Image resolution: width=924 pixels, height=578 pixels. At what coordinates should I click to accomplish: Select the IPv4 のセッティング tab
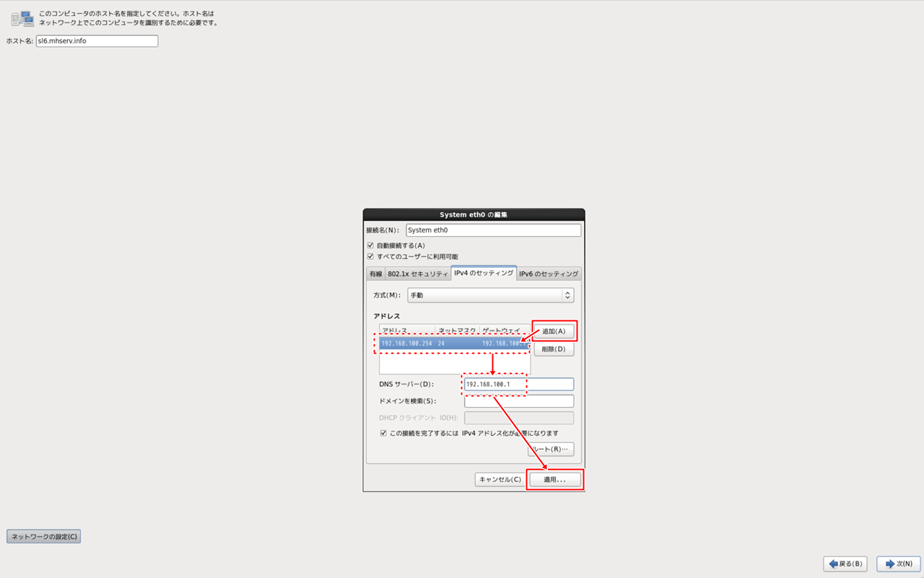click(x=484, y=273)
